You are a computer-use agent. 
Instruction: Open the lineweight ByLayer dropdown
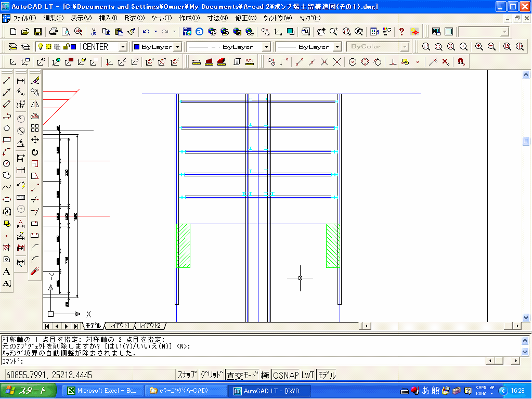pos(338,46)
